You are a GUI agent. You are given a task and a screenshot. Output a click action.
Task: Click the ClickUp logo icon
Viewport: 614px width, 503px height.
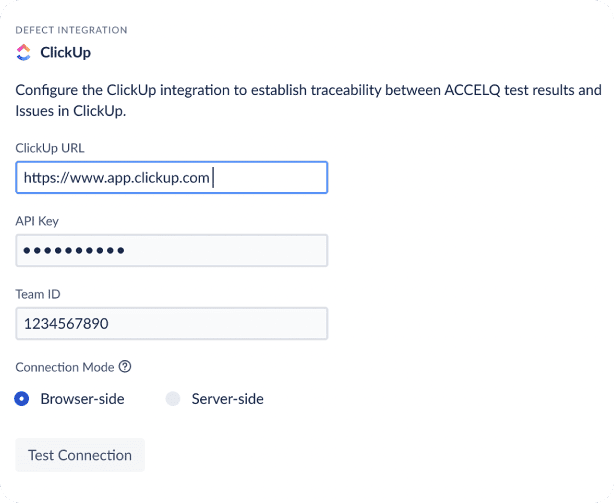[24, 51]
